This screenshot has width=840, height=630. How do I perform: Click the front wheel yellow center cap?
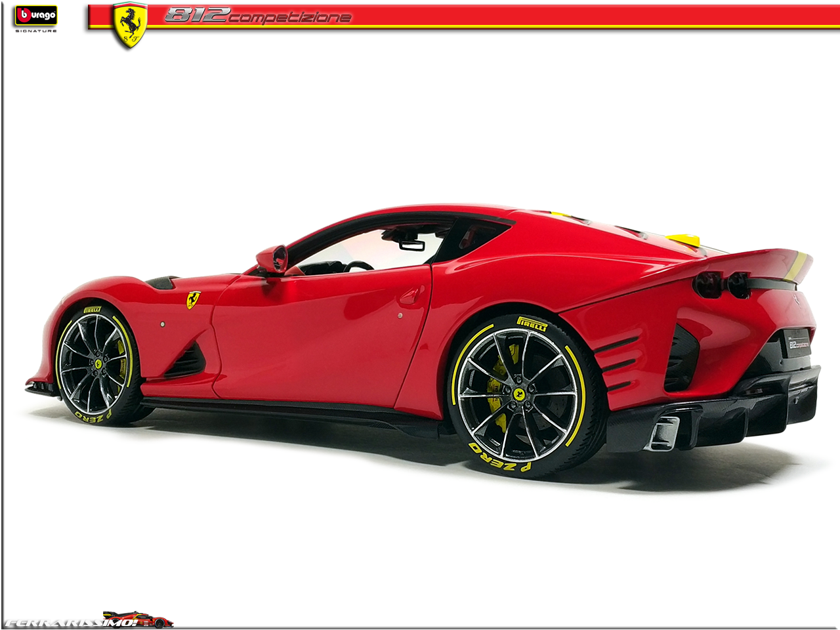pyautogui.click(x=97, y=363)
